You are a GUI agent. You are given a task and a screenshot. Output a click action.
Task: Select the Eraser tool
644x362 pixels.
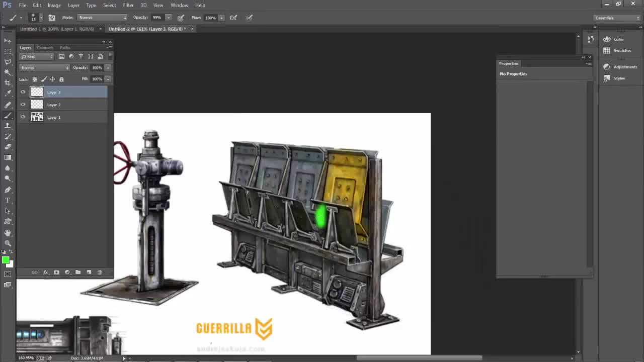8,147
